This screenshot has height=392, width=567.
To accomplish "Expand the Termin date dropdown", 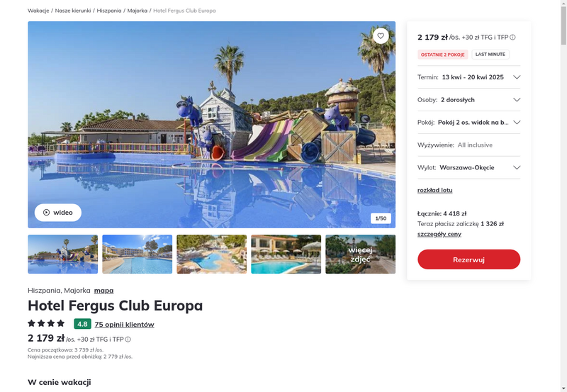I will click(x=468, y=77).
